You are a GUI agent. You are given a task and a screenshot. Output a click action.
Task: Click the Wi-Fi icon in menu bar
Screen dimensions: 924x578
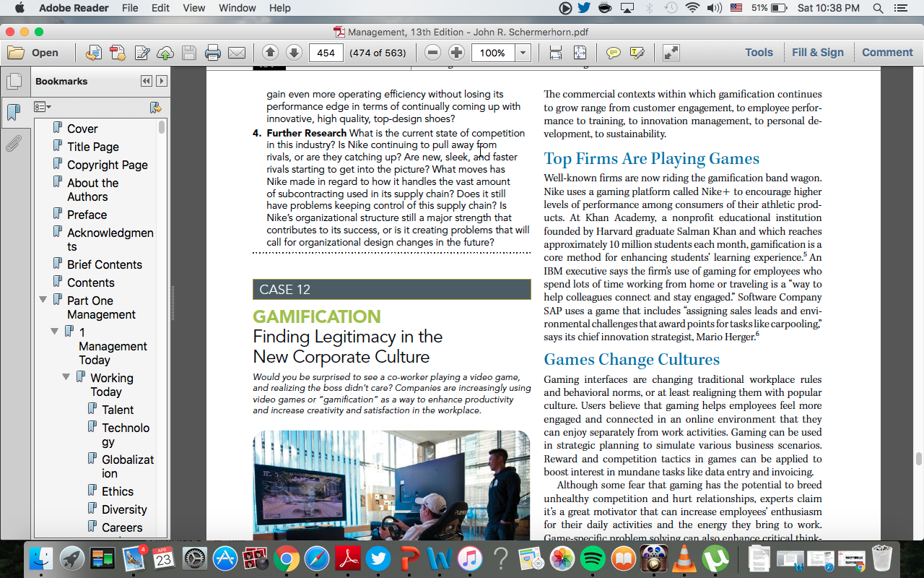point(693,8)
